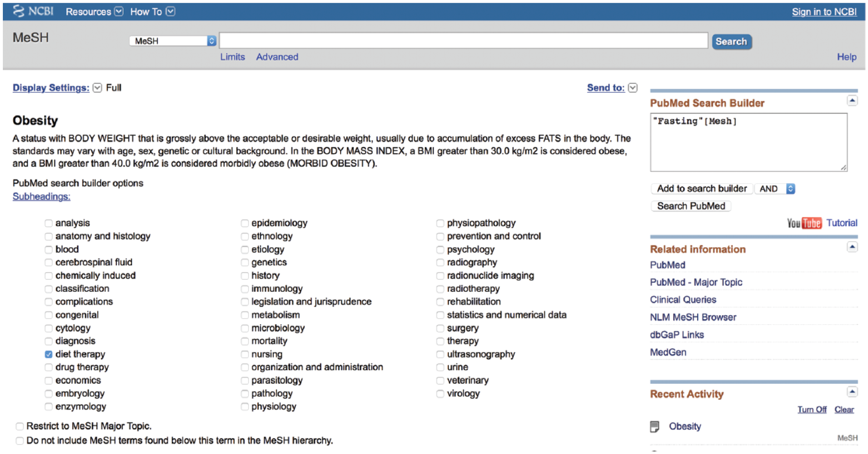868x454 pixels.
Task: Click the Search button
Action: tap(732, 42)
